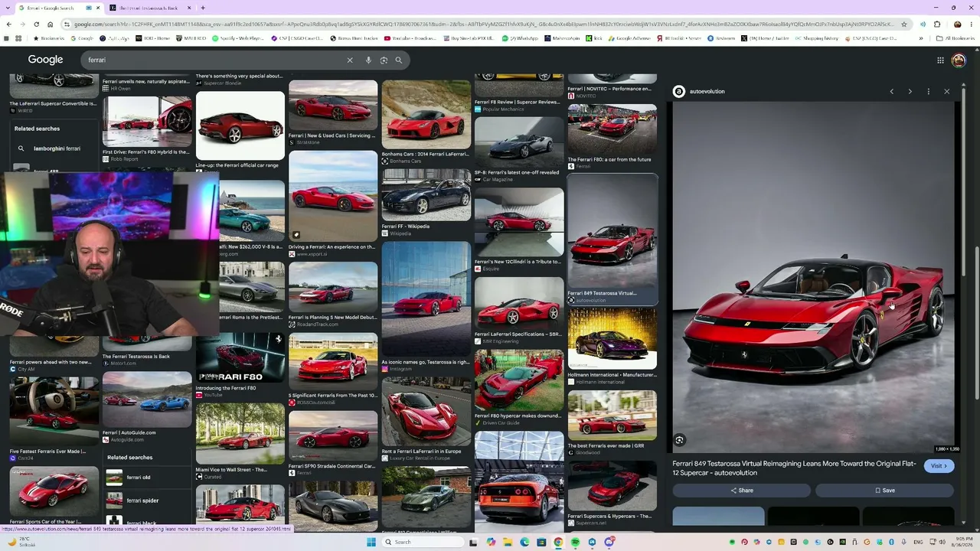Image resolution: width=980 pixels, height=551 pixels.
Task: Go back to the previous page
Action: pos(8,24)
